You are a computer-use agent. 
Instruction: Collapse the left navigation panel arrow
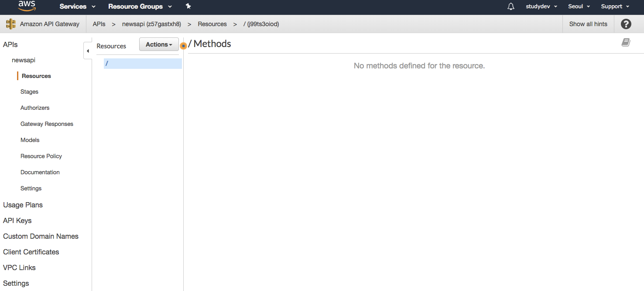pyautogui.click(x=88, y=51)
